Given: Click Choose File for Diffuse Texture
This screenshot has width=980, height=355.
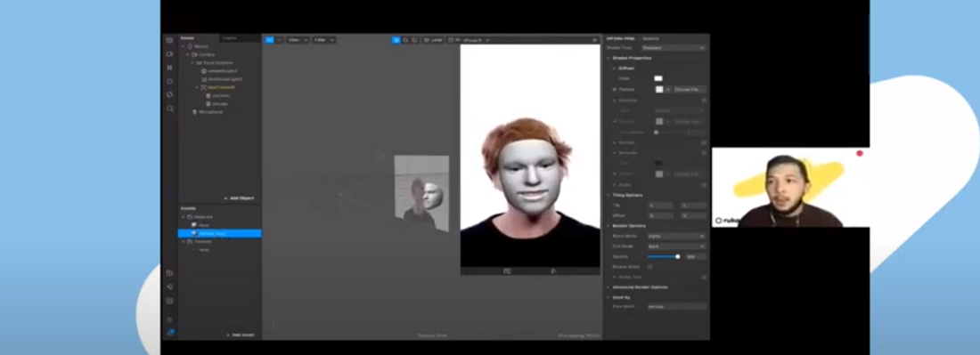Looking at the screenshot, I should point(690,90).
